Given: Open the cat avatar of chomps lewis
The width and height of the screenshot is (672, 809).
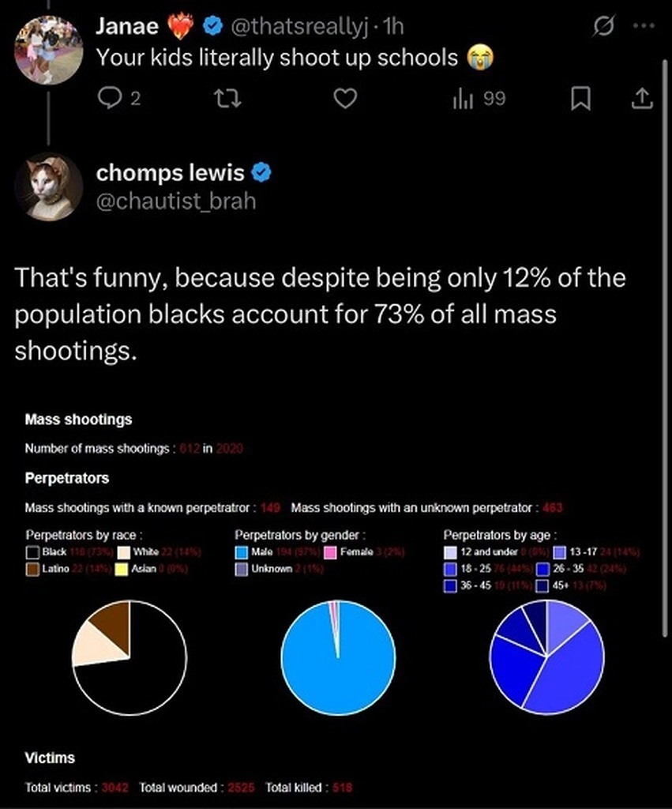Looking at the screenshot, I should [48, 187].
